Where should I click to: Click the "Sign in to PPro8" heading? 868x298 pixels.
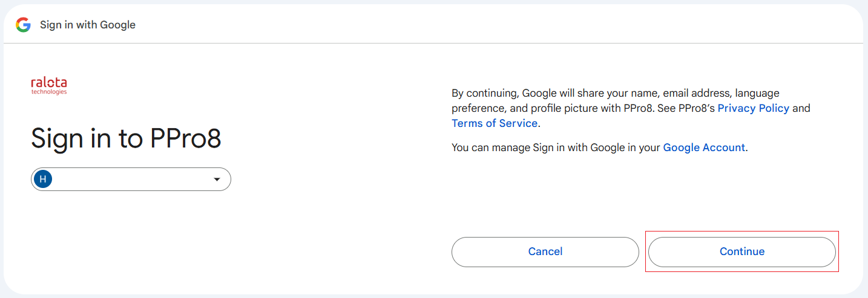click(126, 138)
